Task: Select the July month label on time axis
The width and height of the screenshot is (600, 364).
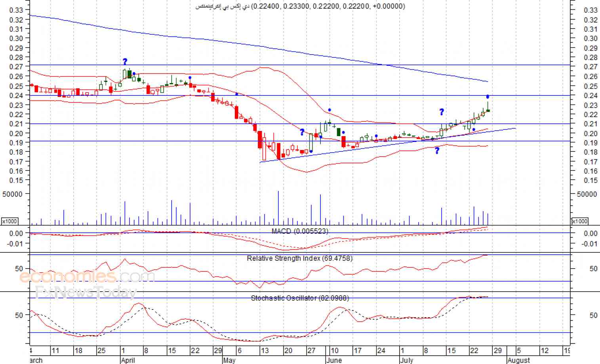Action: (406, 360)
